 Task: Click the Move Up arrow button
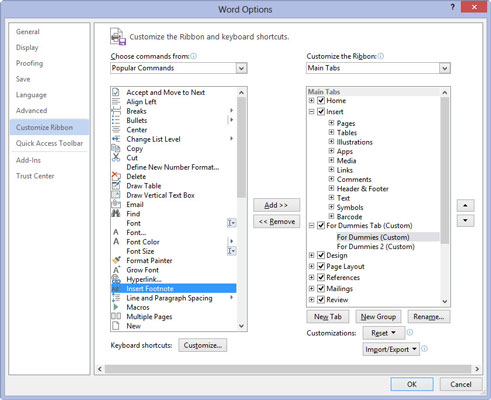(465, 206)
